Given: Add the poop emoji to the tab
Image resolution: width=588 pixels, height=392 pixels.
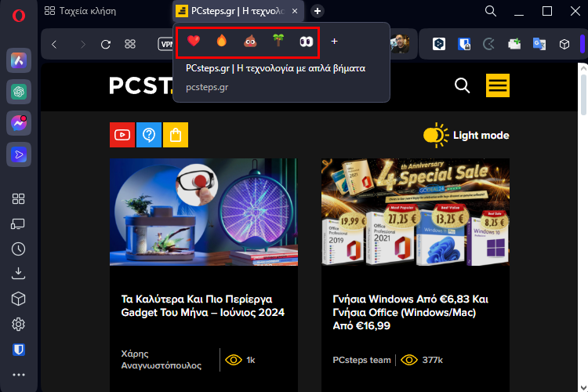Looking at the screenshot, I should coord(250,41).
